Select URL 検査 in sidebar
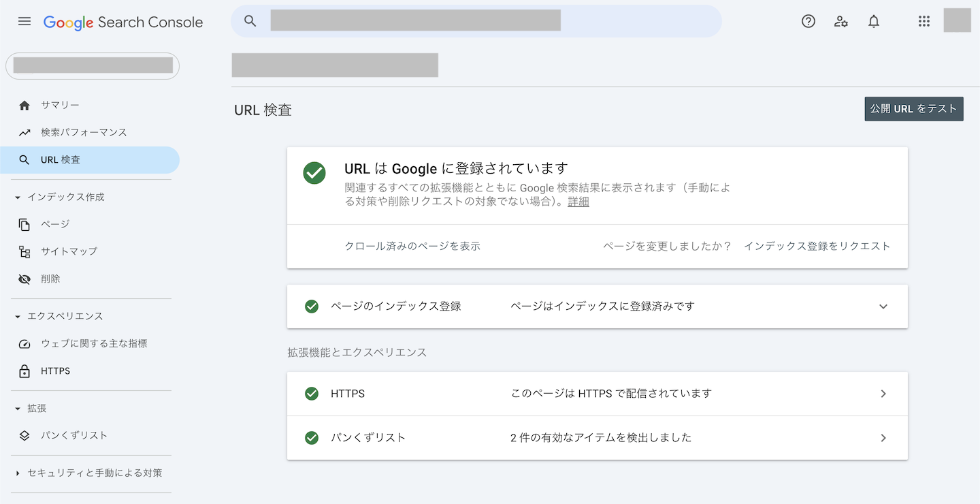 coord(90,160)
